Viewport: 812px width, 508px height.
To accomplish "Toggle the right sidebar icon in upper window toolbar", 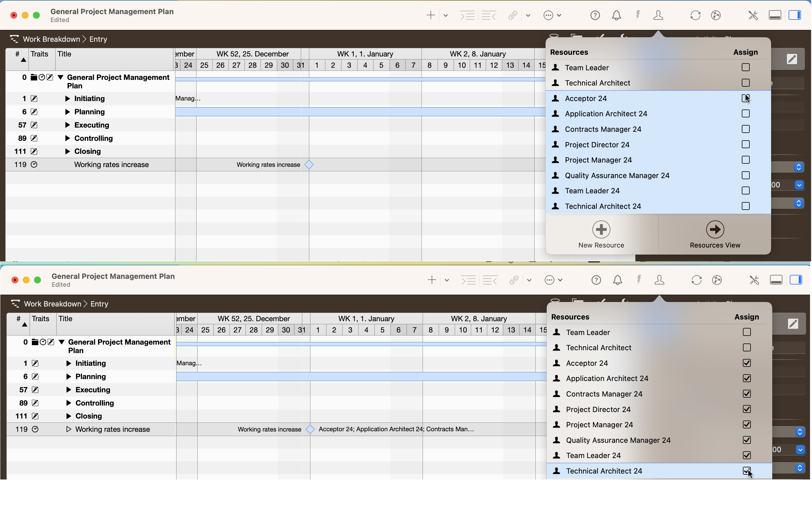I will 795,15.
